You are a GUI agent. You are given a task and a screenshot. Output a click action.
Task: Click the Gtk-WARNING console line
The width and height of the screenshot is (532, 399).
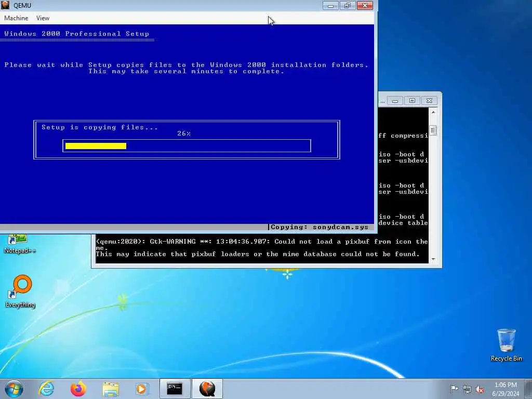point(262,242)
